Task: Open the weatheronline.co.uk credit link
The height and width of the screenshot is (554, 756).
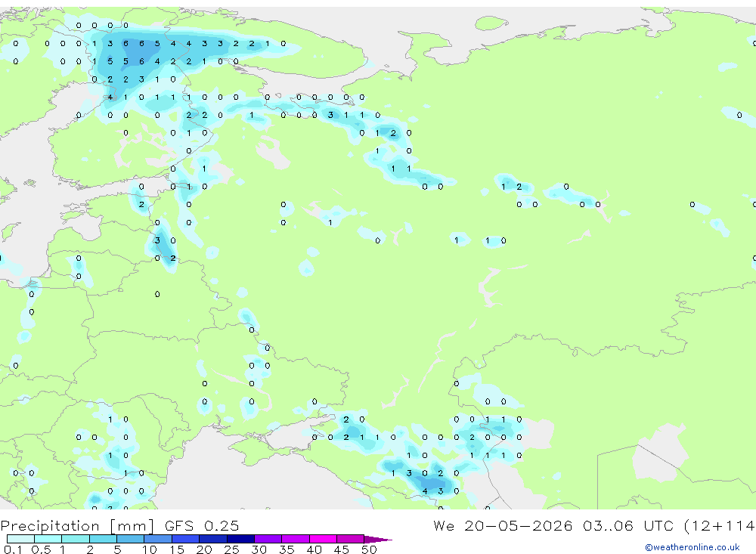Action: click(x=692, y=547)
